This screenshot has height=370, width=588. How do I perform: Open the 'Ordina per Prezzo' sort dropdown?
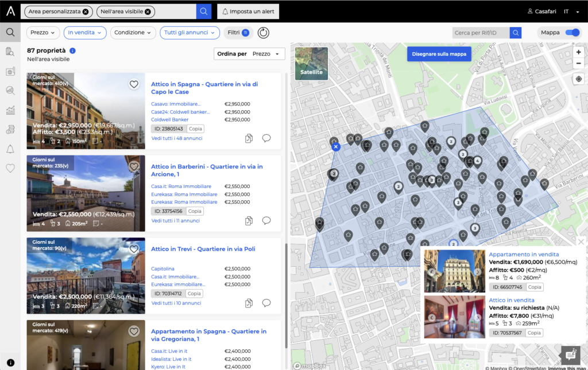point(249,54)
